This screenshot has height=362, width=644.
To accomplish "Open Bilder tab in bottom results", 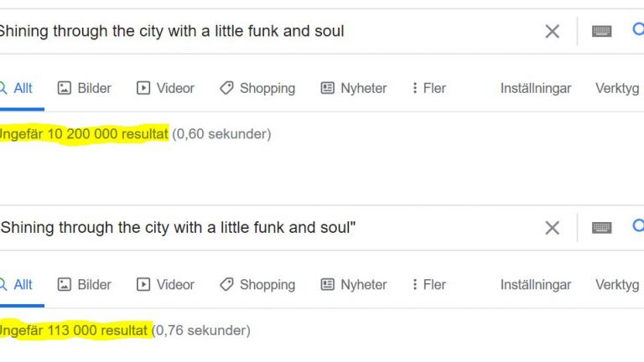I will (84, 285).
